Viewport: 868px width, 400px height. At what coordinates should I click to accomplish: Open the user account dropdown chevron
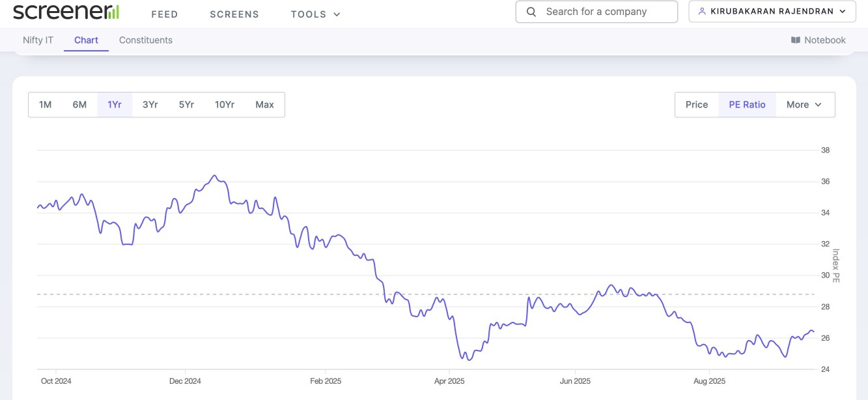click(843, 12)
